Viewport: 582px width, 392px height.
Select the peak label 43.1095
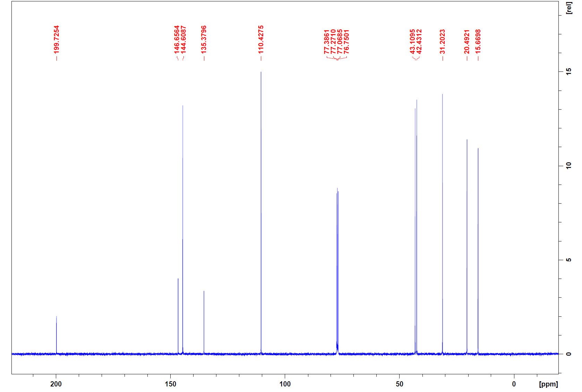click(x=412, y=42)
